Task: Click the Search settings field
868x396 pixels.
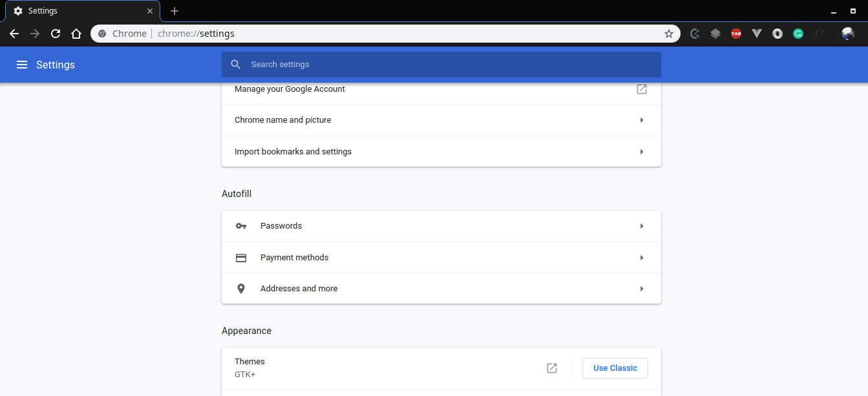Action: (441, 65)
